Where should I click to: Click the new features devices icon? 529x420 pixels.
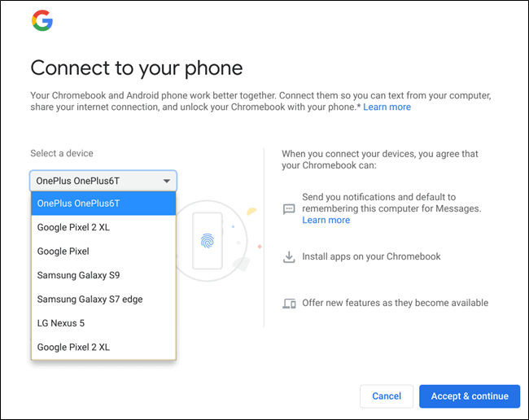289,303
